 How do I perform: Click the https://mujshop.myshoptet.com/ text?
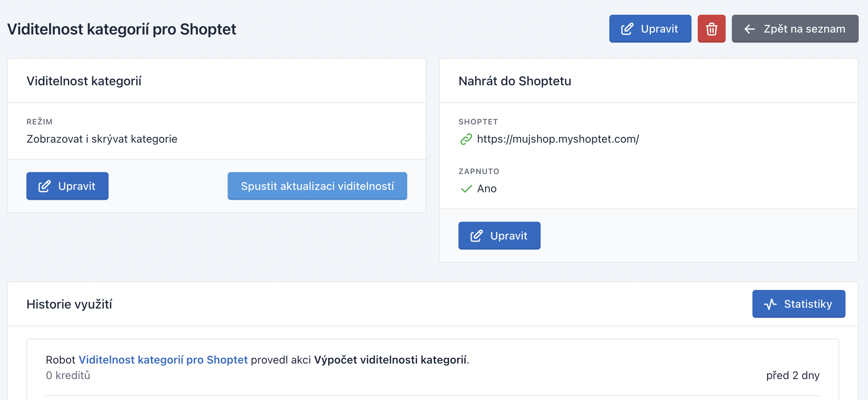pos(558,139)
